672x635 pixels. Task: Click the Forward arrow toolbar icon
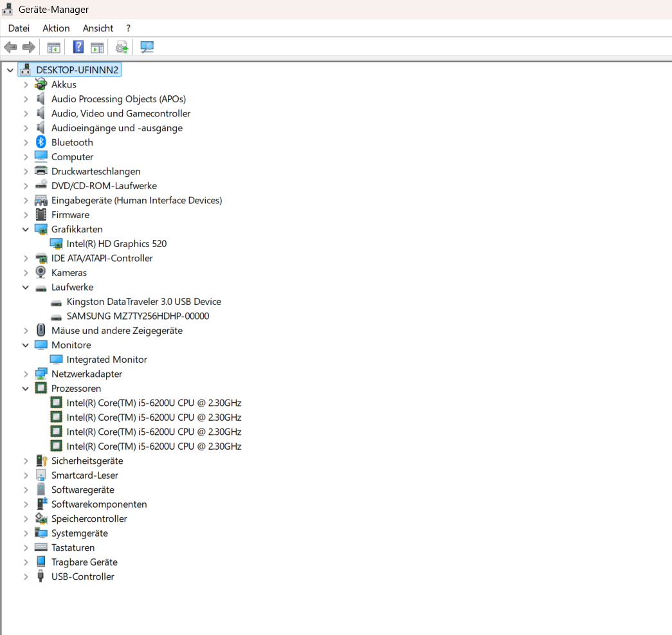coord(29,47)
